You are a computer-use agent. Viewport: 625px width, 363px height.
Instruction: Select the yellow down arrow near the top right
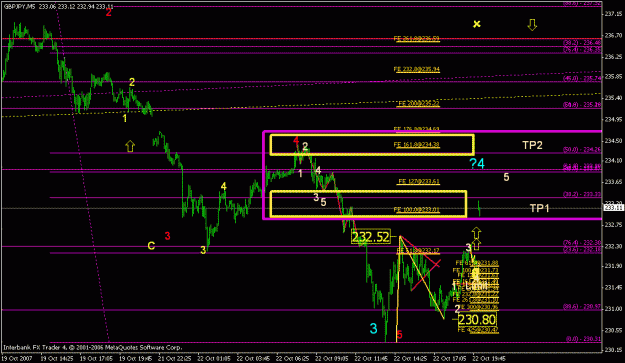pos(532,25)
